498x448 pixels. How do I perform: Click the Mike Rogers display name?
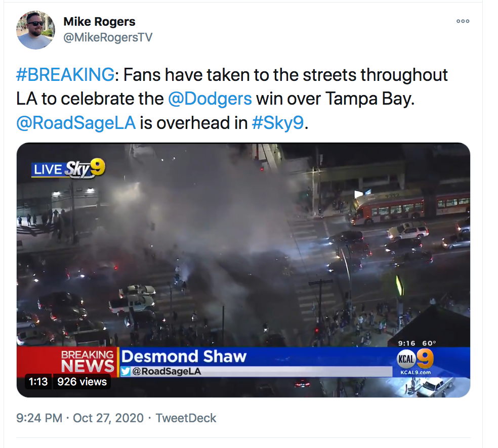(x=99, y=22)
